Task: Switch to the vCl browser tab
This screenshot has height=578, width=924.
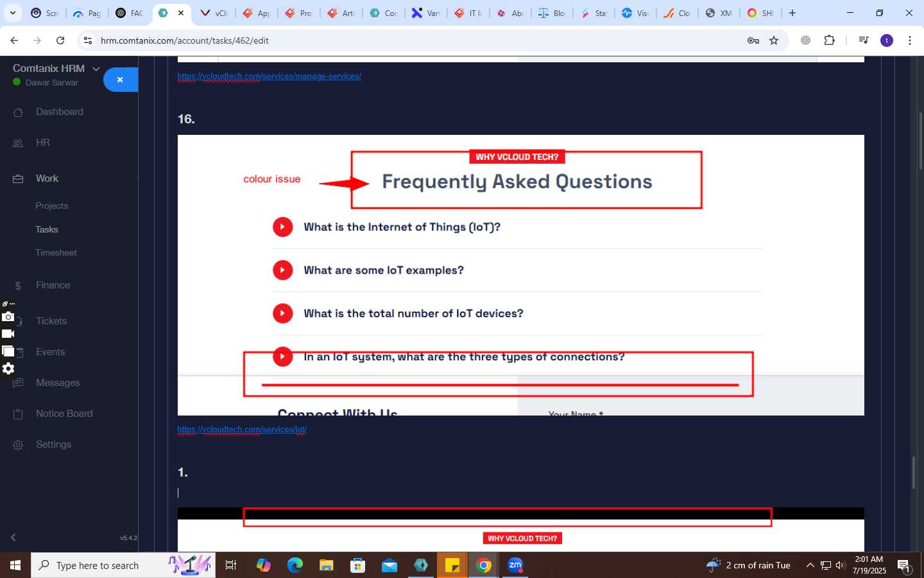Action: point(214,13)
